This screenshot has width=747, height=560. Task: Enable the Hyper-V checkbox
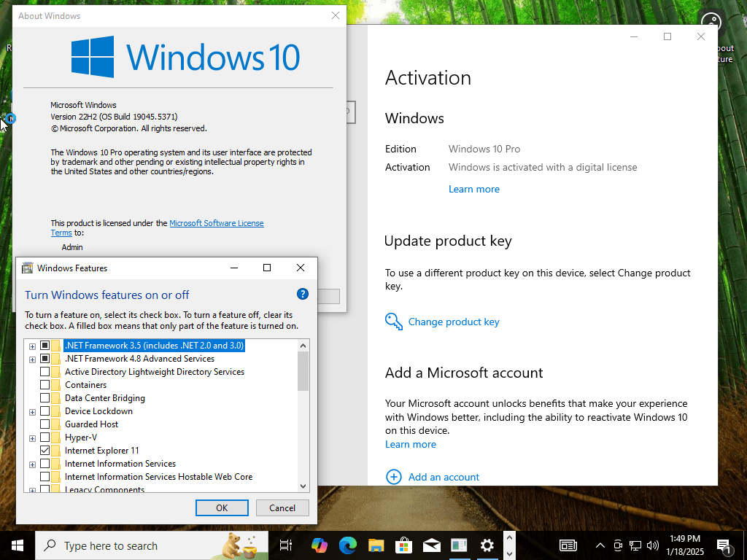coord(44,437)
